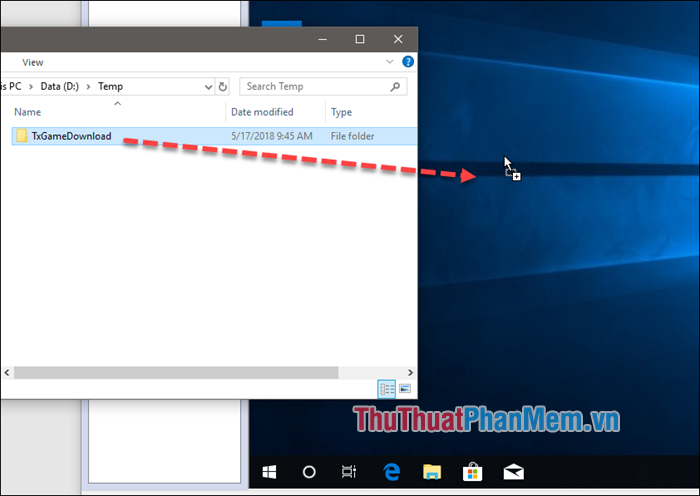
Task: Click the date 5/17/2018 9:45 AM
Action: coord(271,136)
